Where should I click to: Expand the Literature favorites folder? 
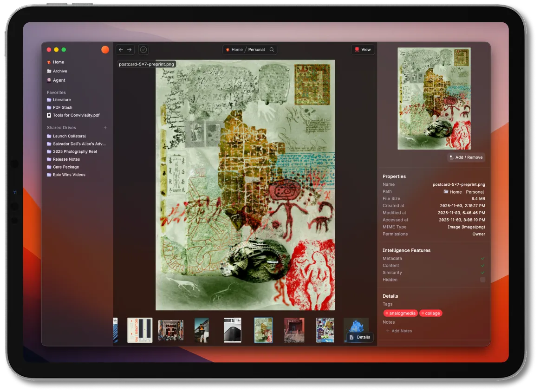(62, 100)
